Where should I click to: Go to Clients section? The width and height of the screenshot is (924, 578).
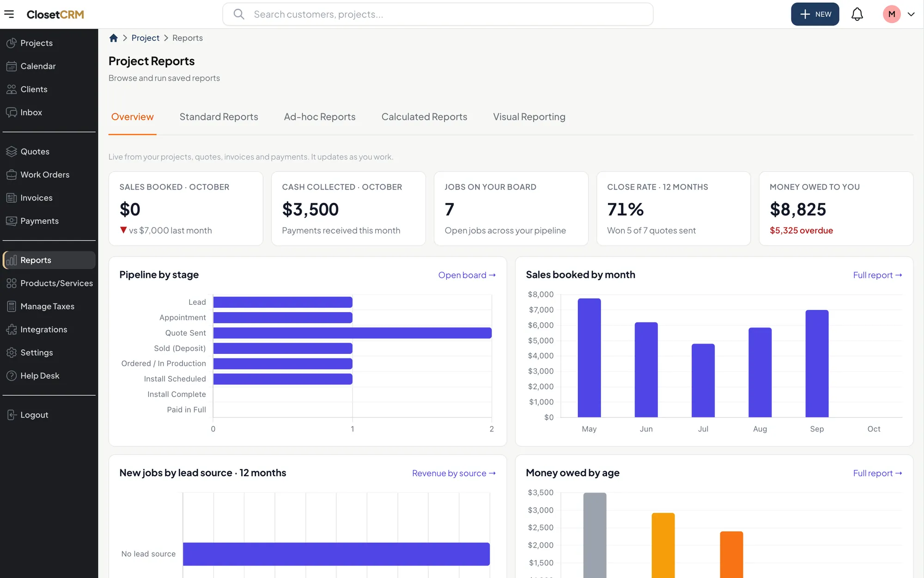click(49, 89)
